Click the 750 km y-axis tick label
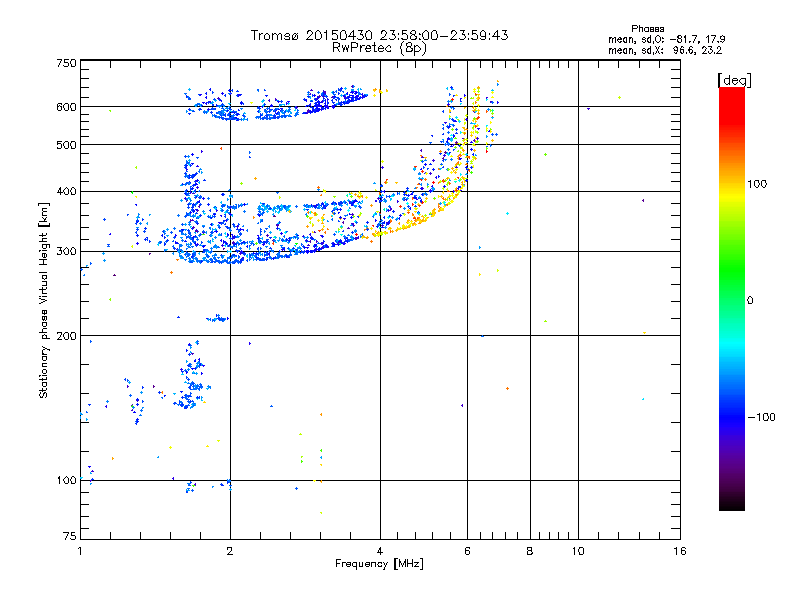The image size is (800, 600). (x=66, y=63)
